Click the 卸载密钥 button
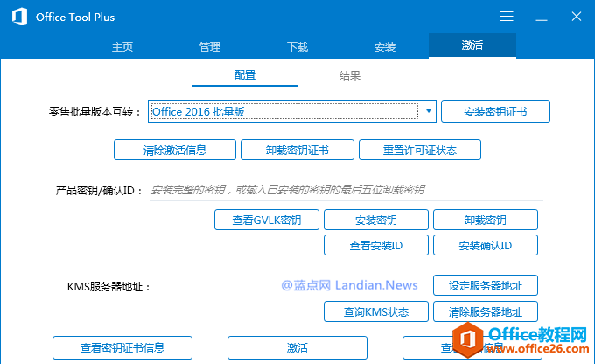The height and width of the screenshot is (364, 595). (x=486, y=220)
